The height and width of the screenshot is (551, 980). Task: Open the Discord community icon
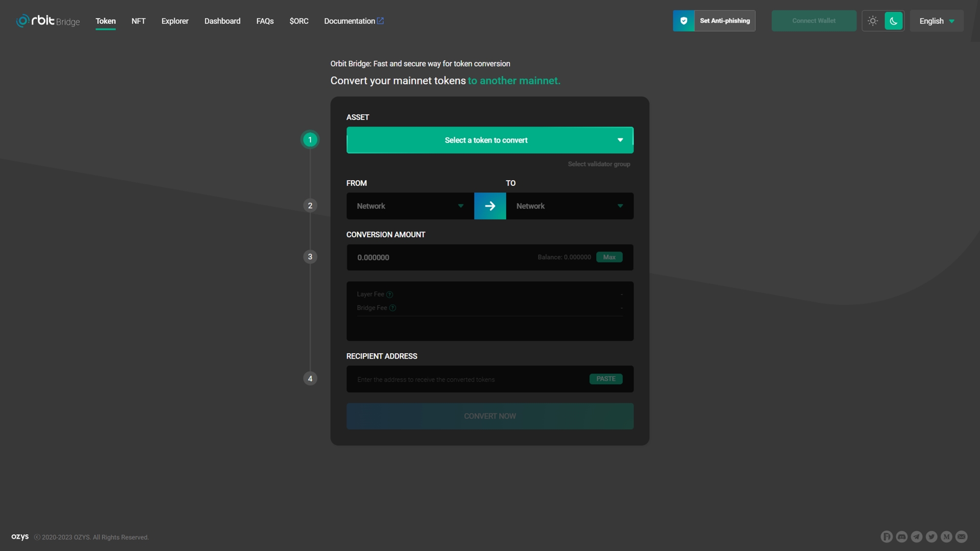tap(902, 537)
